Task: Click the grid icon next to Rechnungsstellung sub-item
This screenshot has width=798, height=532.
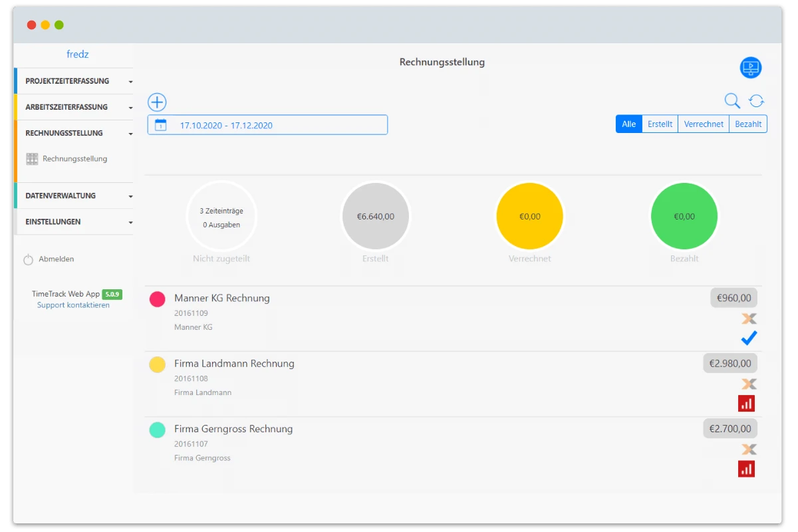Action: [x=31, y=158]
